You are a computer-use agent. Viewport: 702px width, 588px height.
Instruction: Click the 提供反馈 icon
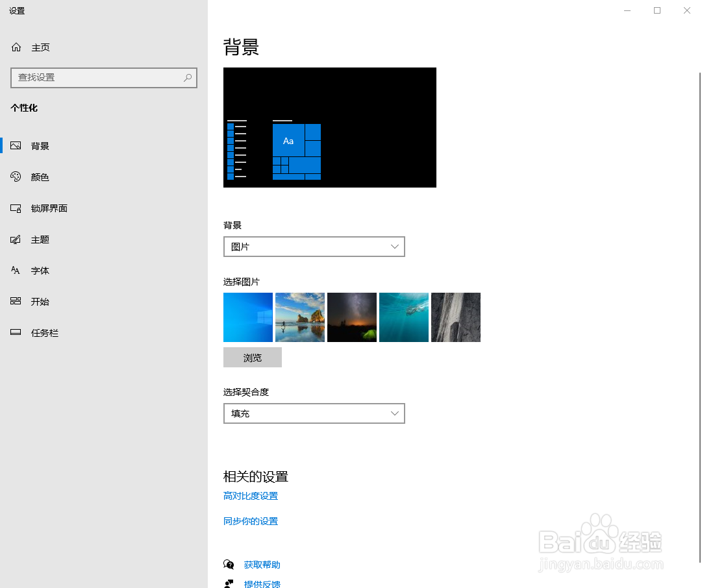(x=229, y=583)
